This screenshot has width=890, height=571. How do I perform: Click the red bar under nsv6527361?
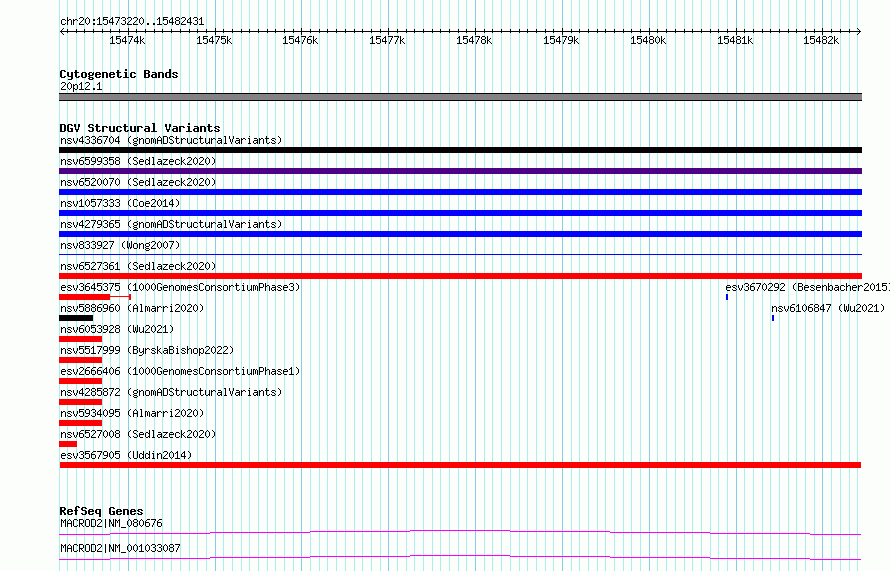(460, 276)
